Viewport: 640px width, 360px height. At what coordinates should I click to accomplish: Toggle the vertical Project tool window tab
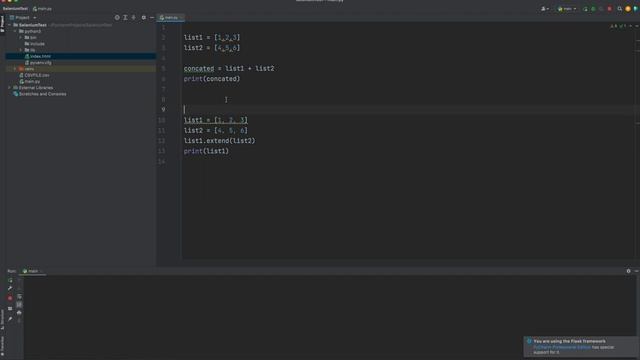coord(2,24)
